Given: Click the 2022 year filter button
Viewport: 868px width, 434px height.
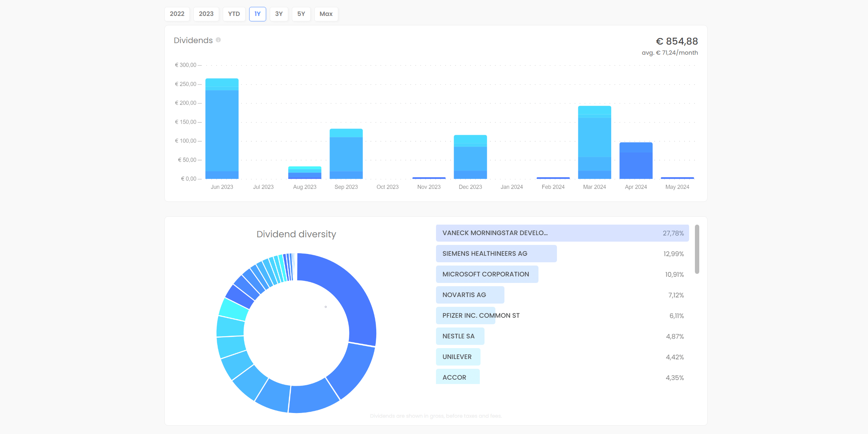Looking at the screenshot, I should [x=177, y=13].
